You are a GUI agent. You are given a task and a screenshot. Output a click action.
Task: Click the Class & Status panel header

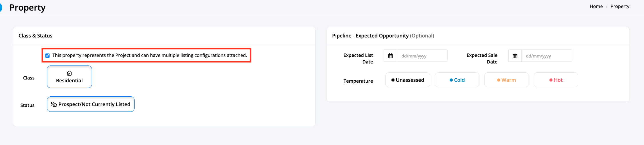pos(35,36)
